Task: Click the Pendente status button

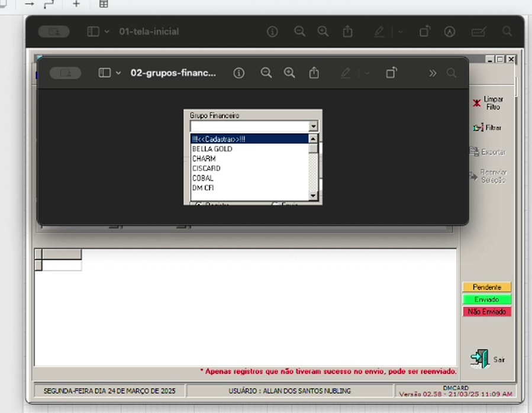Action: tap(486, 286)
